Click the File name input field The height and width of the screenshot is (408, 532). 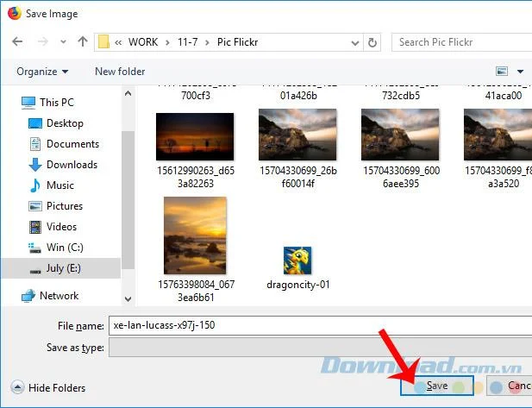pyautogui.click(x=320, y=325)
